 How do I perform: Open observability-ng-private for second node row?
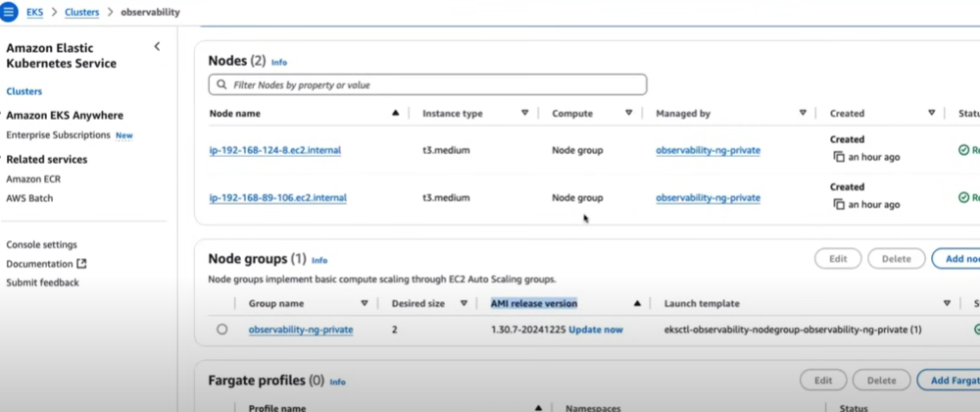[709, 197]
